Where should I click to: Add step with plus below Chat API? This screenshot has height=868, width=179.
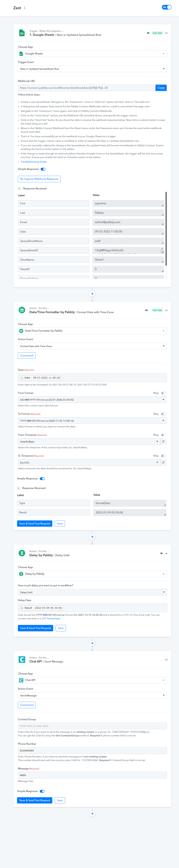pyautogui.click(x=92, y=813)
